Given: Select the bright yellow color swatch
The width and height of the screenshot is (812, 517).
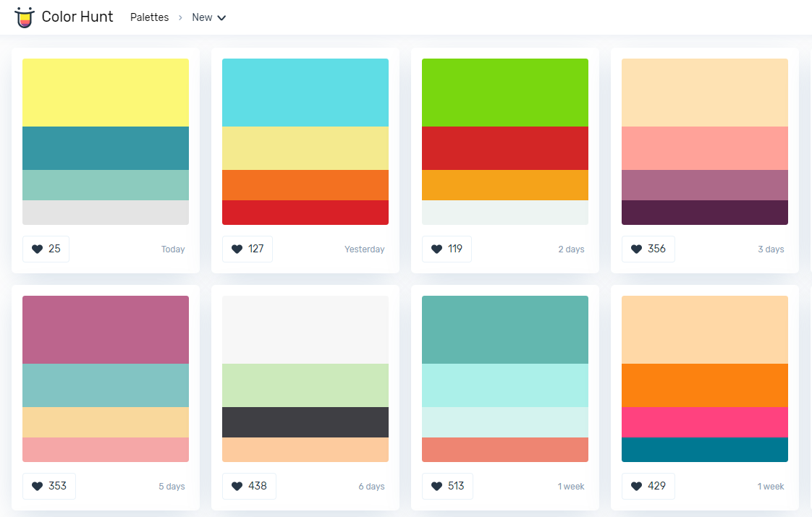Looking at the screenshot, I should click(x=106, y=93).
